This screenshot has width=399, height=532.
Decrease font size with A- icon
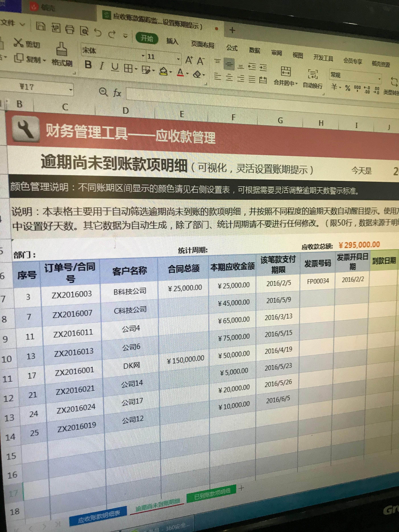pyautogui.click(x=201, y=61)
